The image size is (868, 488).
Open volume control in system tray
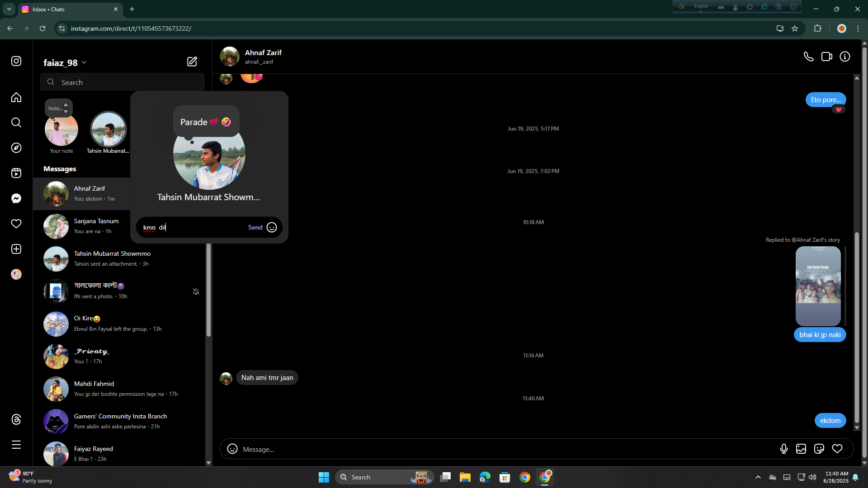[813, 477]
